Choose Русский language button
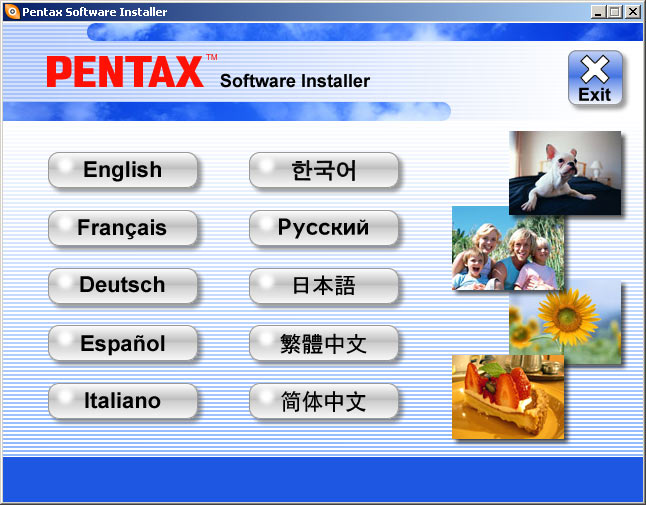Image resolution: width=646 pixels, height=505 pixels. pos(324,228)
